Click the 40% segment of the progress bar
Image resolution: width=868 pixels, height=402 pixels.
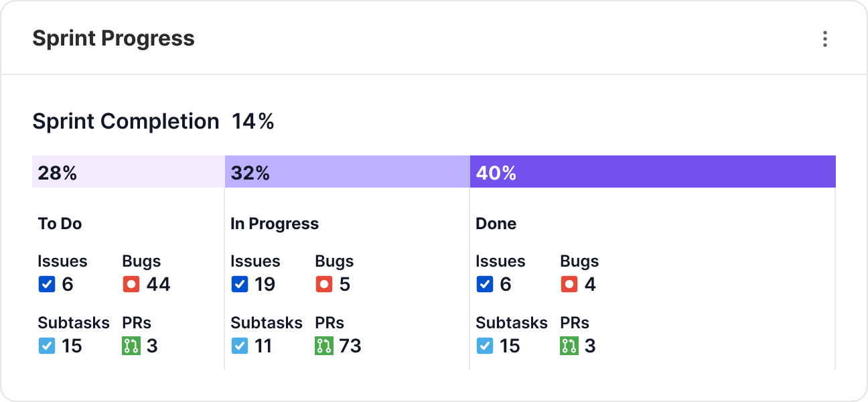pos(653,172)
